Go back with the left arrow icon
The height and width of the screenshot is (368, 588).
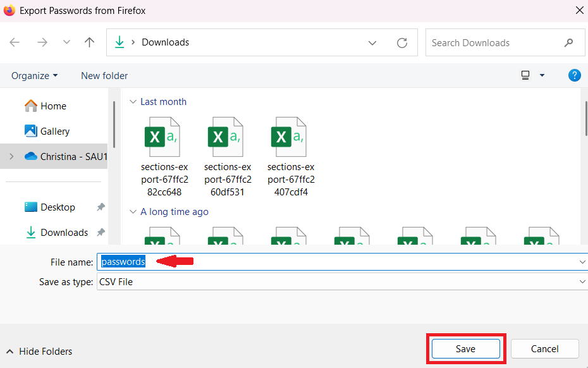tap(15, 42)
